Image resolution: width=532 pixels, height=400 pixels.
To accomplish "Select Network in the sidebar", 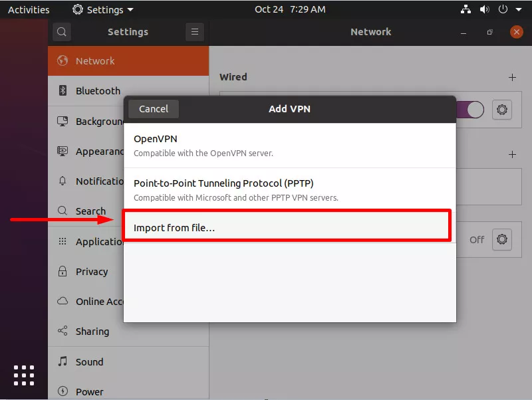I will pyautogui.click(x=95, y=60).
